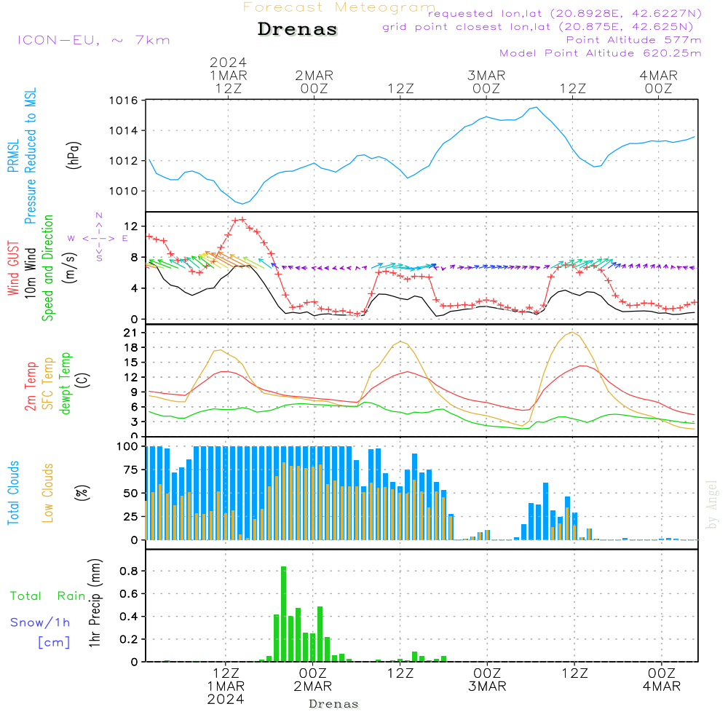Click the "1016" pressure axis value
This screenshot has height=728, width=728.
[124, 100]
